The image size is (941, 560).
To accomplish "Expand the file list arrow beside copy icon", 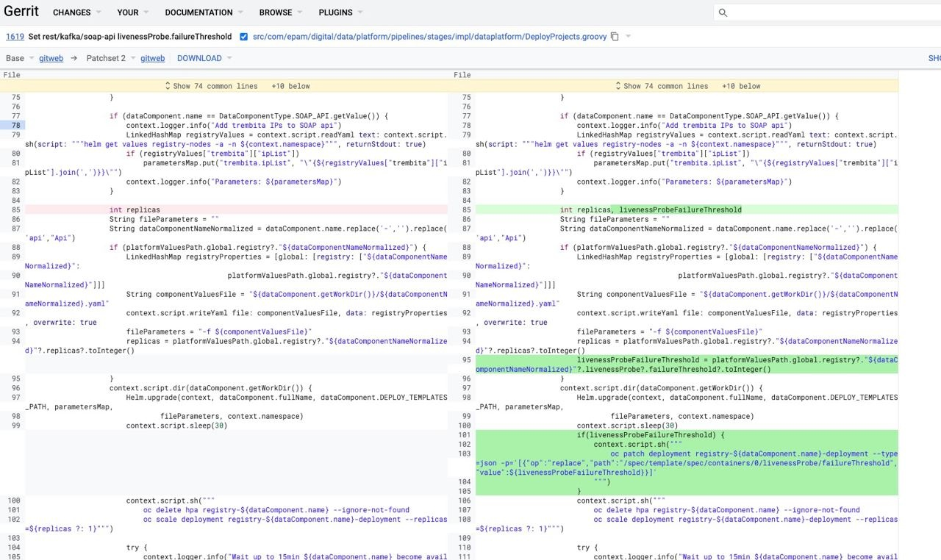I will pyautogui.click(x=629, y=37).
